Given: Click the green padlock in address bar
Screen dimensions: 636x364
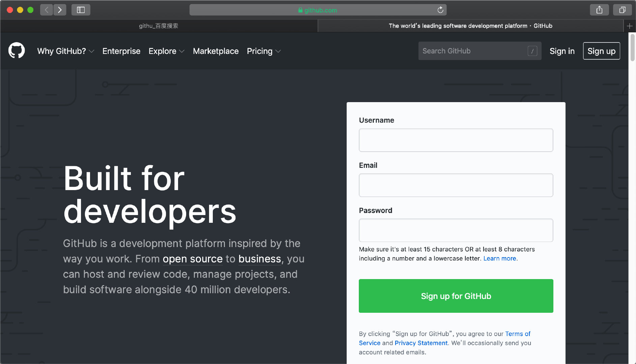Looking at the screenshot, I should click(x=300, y=10).
